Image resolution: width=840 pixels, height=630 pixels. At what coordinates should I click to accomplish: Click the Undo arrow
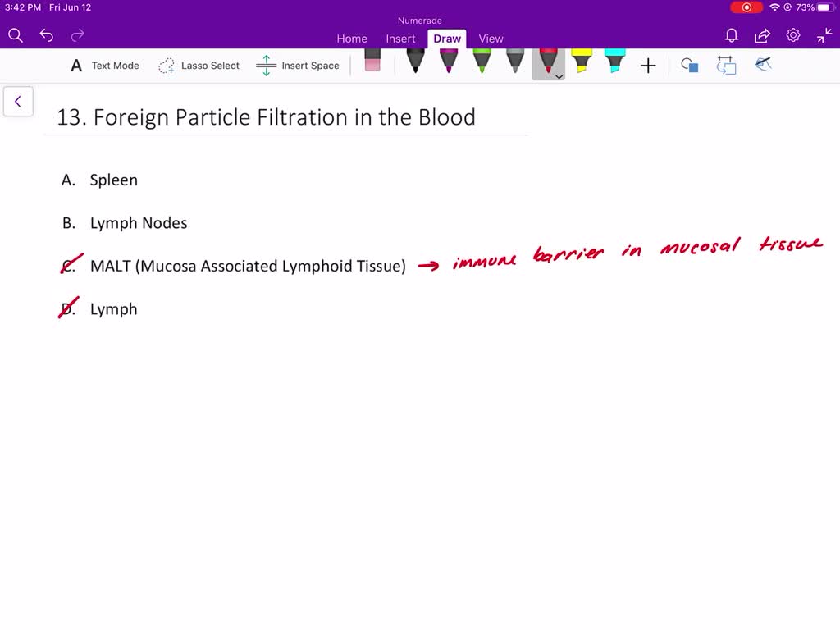[46, 34]
